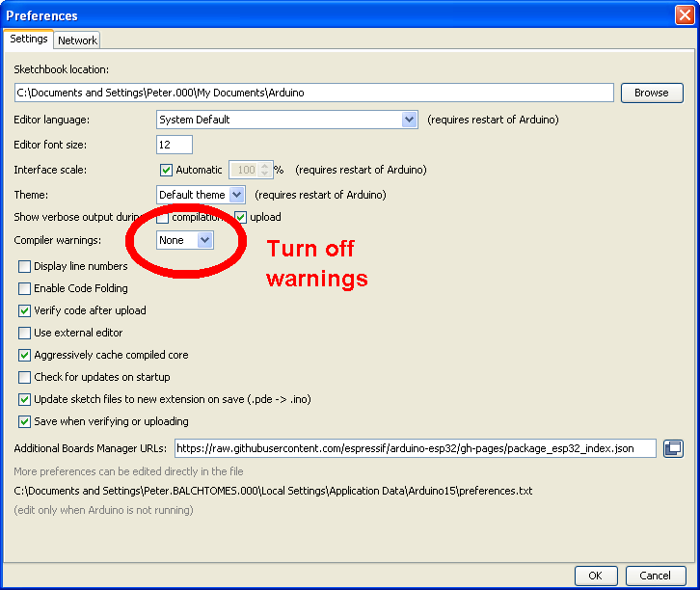
Task: Confirm the preferences with OK
Action: pos(596,576)
